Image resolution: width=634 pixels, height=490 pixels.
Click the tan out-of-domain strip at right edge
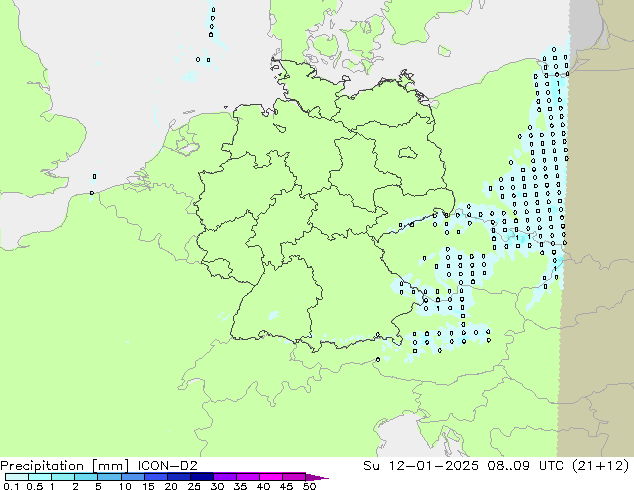(598, 243)
